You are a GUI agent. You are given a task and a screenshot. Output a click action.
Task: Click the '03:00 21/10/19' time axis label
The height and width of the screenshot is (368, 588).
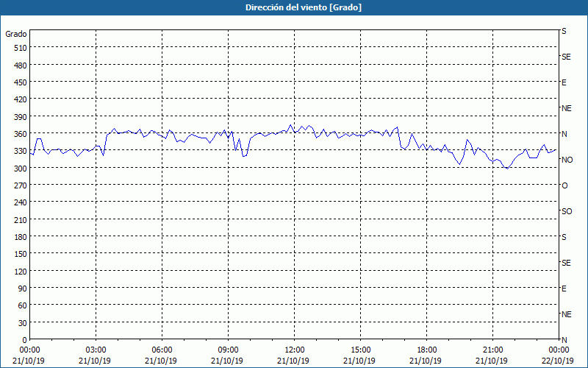96,355
